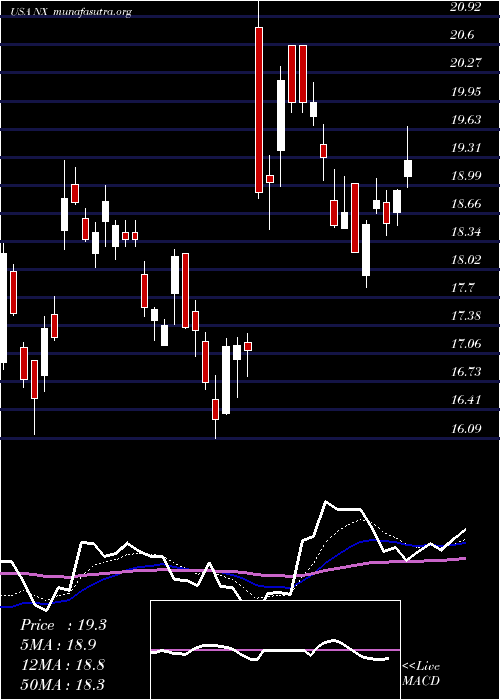The height and width of the screenshot is (700, 500).
Task: Select the 17.38 price axis label
Action: tap(466, 317)
